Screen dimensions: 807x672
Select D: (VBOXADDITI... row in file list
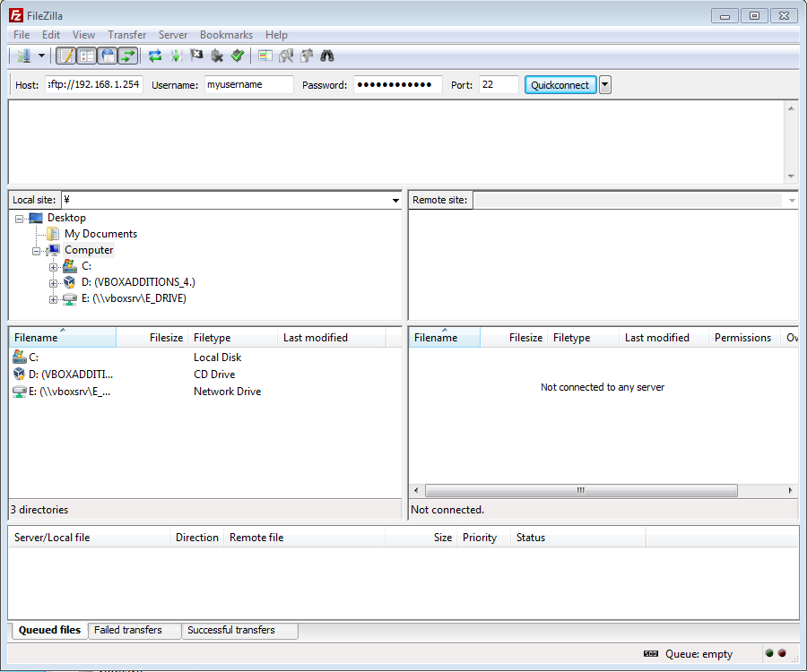(x=204, y=375)
